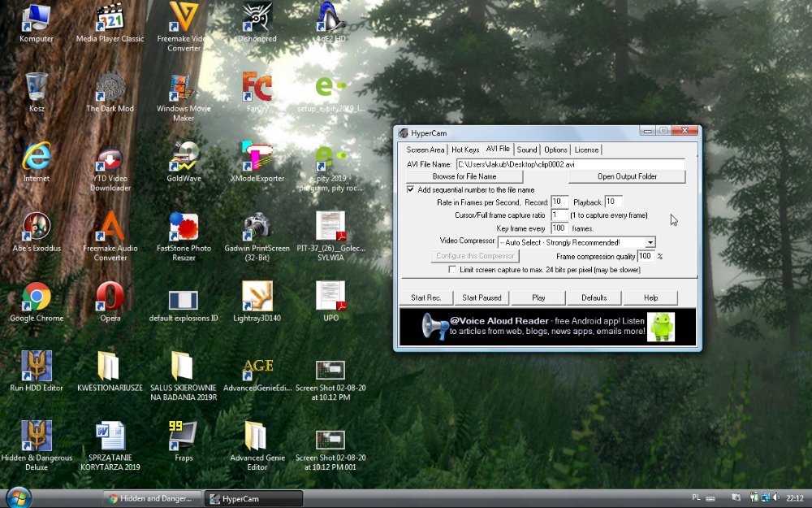This screenshot has width=812, height=508.
Task: Open FastStone Photo Resizer
Action: point(182,228)
